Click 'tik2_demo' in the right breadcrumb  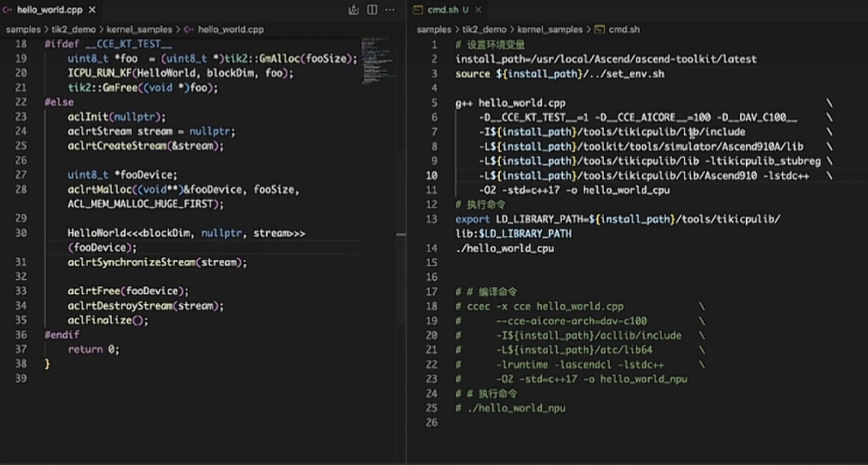pos(483,29)
